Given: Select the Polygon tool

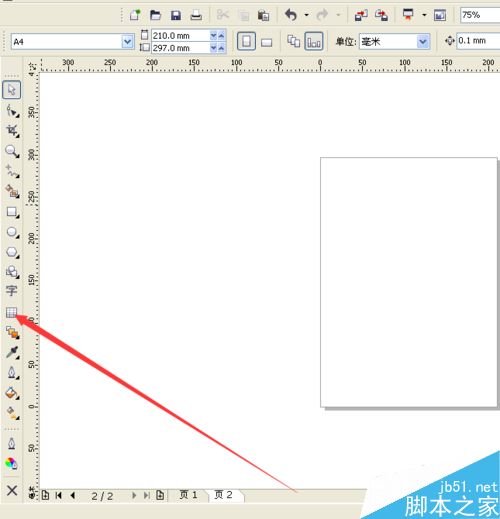Looking at the screenshot, I should pyautogui.click(x=12, y=252).
